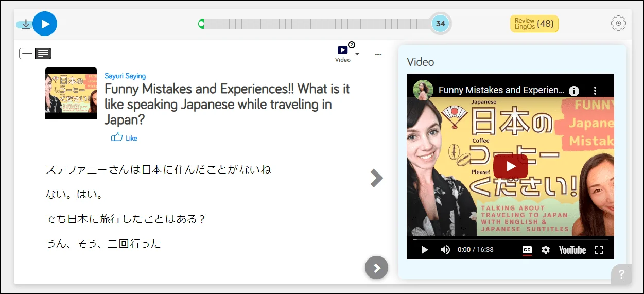Image resolution: width=644 pixels, height=294 pixels.
Task: Play the lesson audio with blue play button
Action: coord(45,24)
